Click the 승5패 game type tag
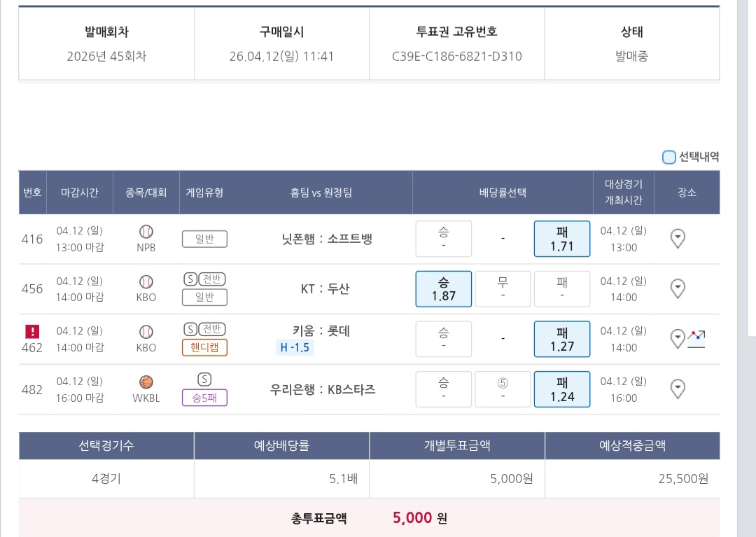Screen dimensions: 756x537 pos(204,398)
